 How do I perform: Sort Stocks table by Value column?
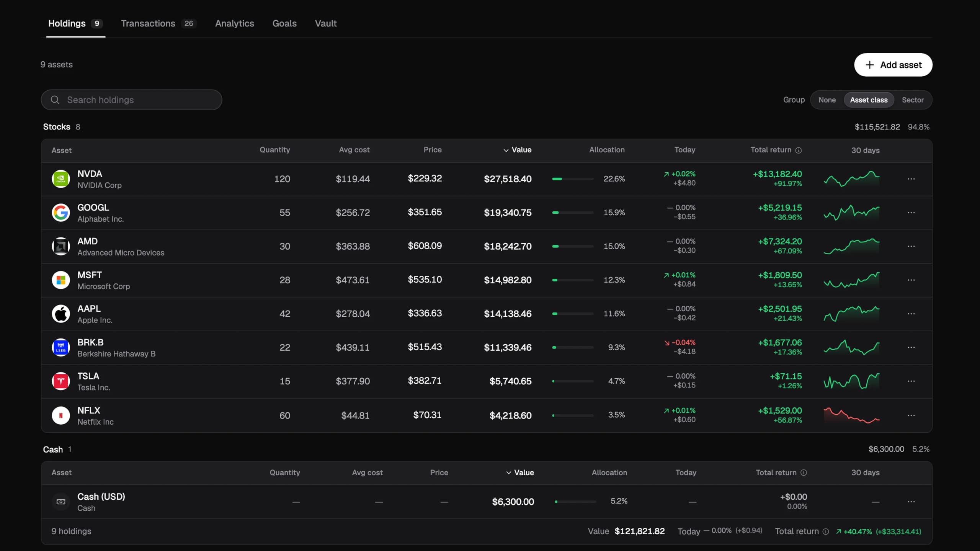(517, 150)
